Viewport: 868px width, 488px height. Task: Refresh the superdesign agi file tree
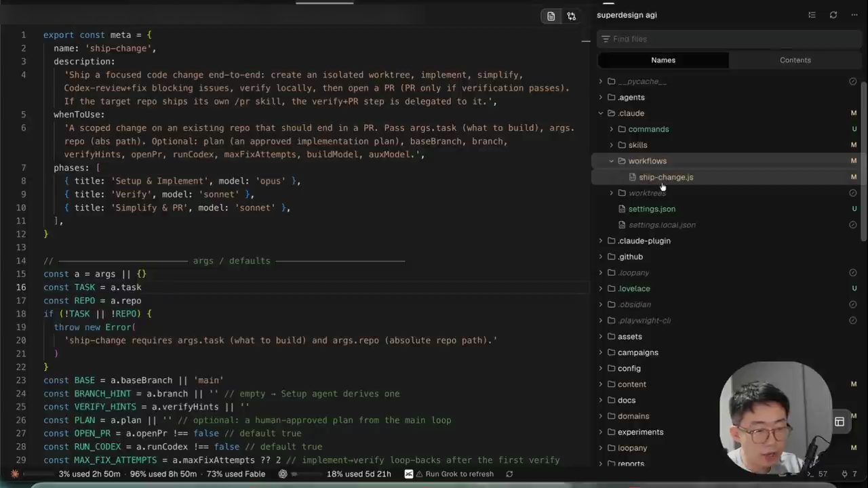(833, 15)
